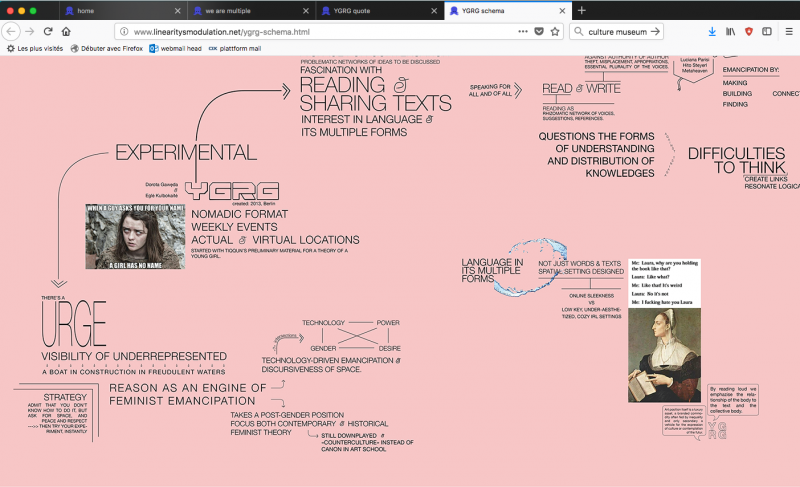This screenshot has height=487, width=800.
Task: Switch to the 'home' tab
Action: pos(122,11)
